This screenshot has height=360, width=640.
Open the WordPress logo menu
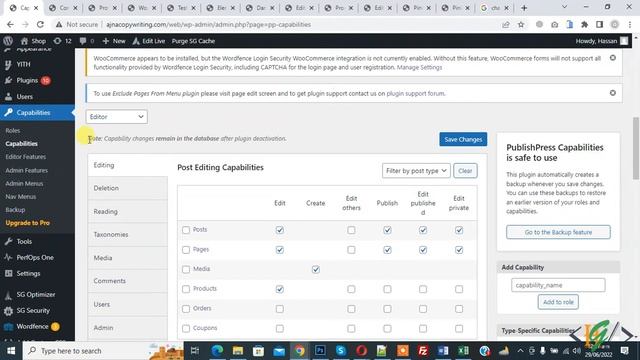coord(8,41)
